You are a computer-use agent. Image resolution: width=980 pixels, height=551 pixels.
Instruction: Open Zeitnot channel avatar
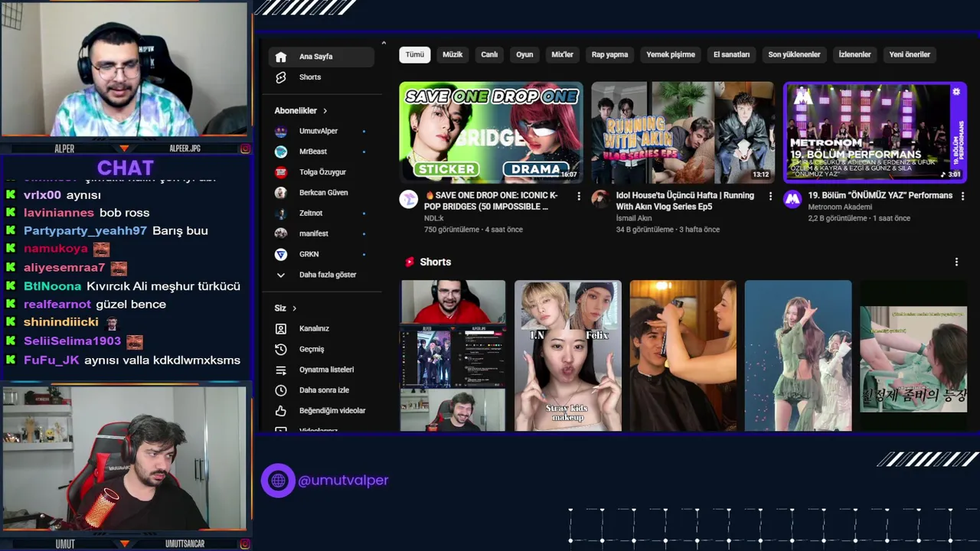coord(281,213)
